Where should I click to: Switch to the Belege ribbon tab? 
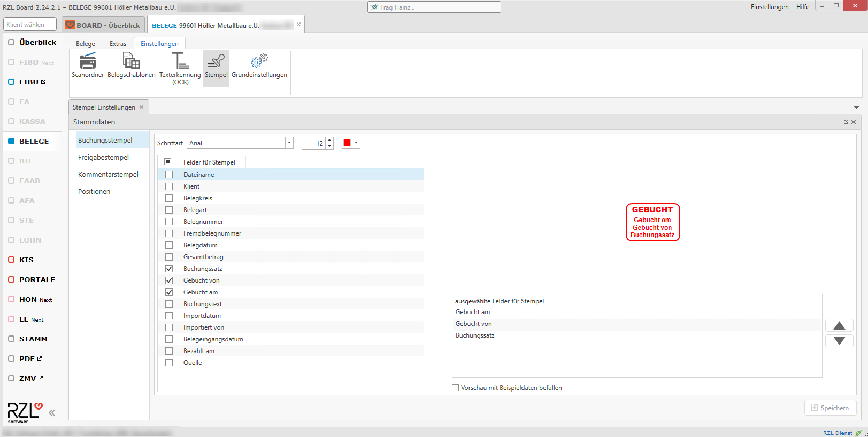pos(86,44)
